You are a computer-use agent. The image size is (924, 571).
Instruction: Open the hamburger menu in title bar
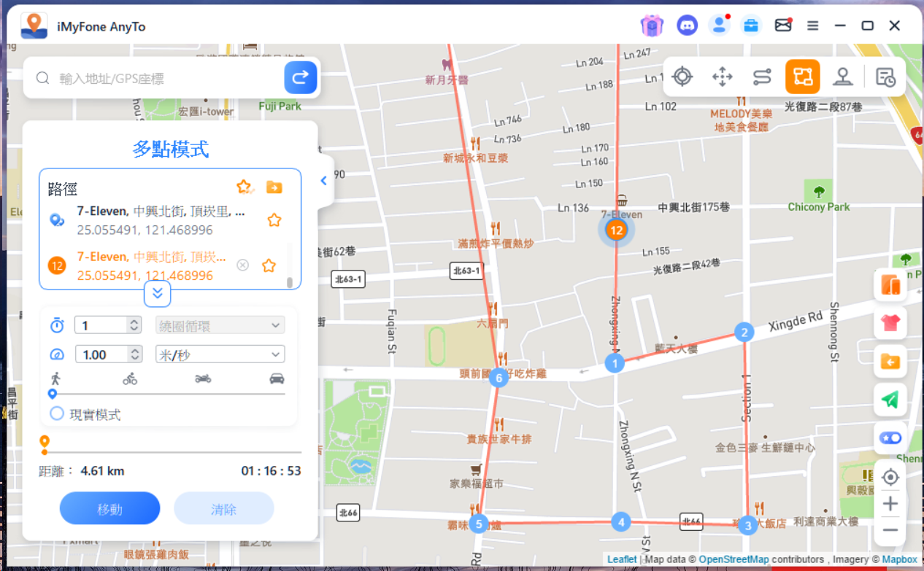[812, 26]
